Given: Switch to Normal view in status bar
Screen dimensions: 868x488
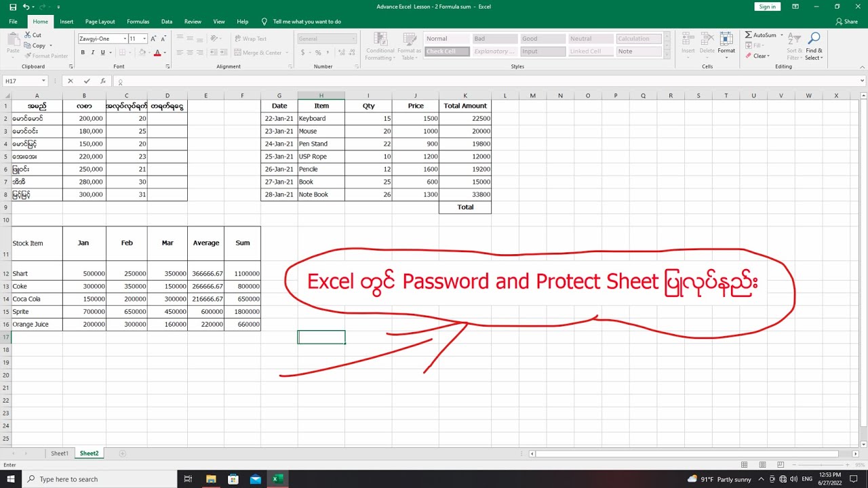Looking at the screenshot, I should click(744, 465).
